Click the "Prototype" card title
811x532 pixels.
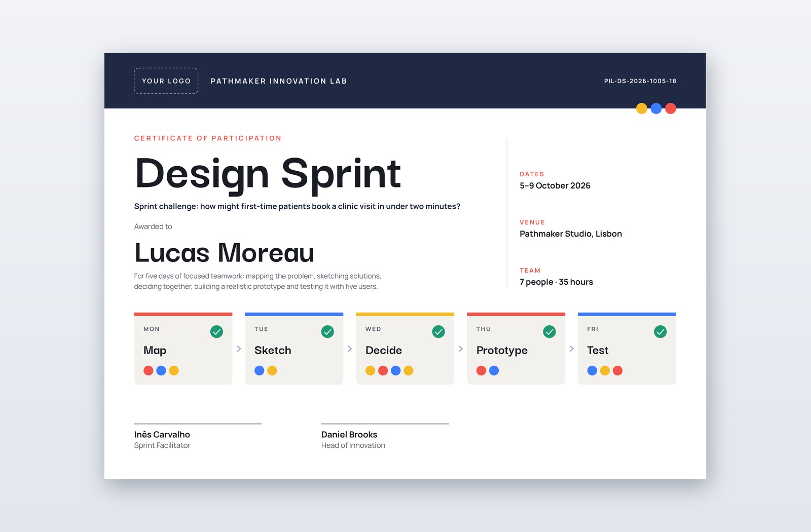point(502,351)
